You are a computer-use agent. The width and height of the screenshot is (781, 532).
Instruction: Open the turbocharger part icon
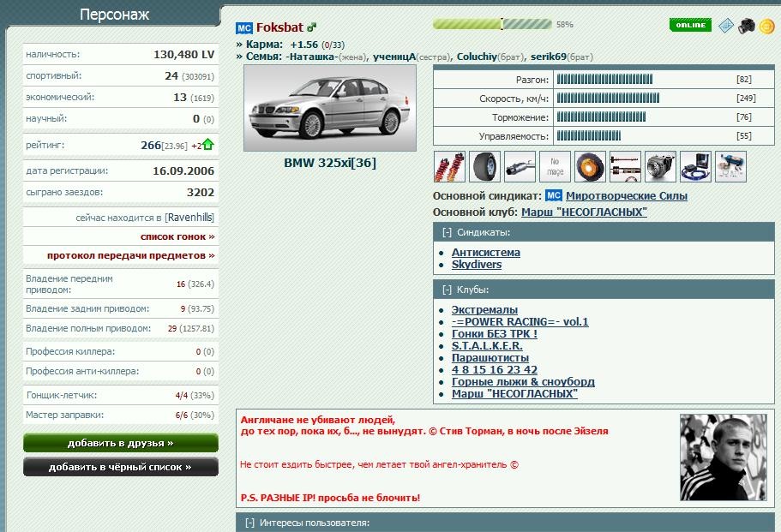[x=660, y=166]
